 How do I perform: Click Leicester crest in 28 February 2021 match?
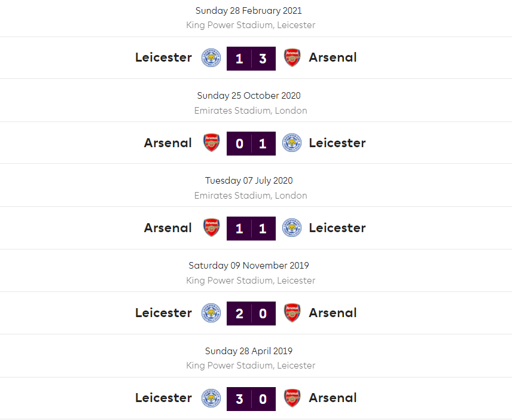(211, 58)
